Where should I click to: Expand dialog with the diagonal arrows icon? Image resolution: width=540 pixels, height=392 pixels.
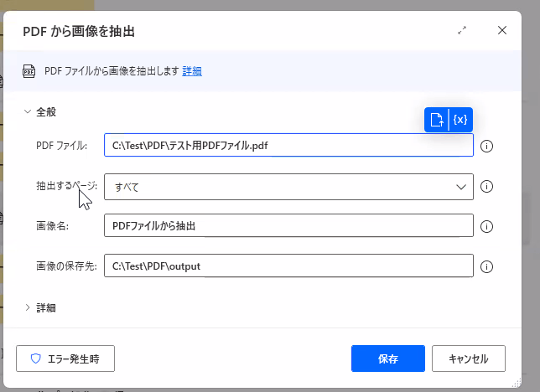click(462, 30)
